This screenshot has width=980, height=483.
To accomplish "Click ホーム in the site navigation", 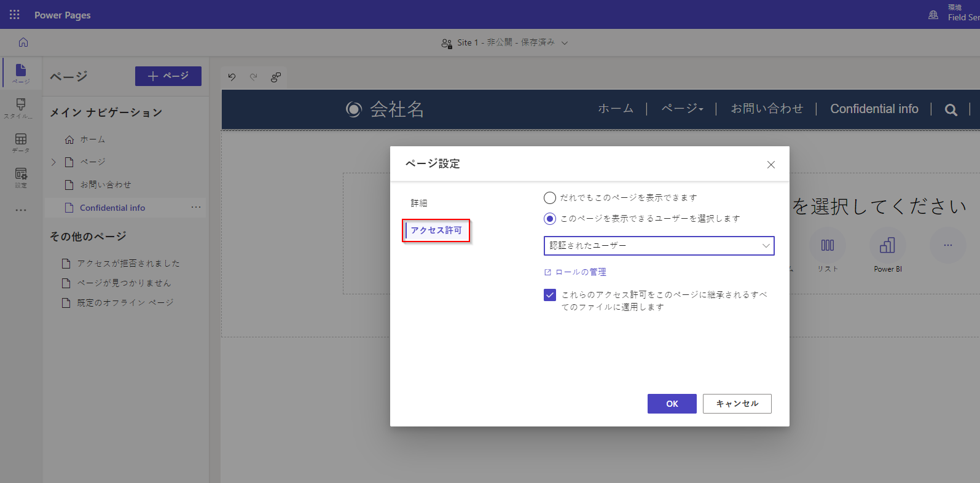I will click(x=616, y=109).
